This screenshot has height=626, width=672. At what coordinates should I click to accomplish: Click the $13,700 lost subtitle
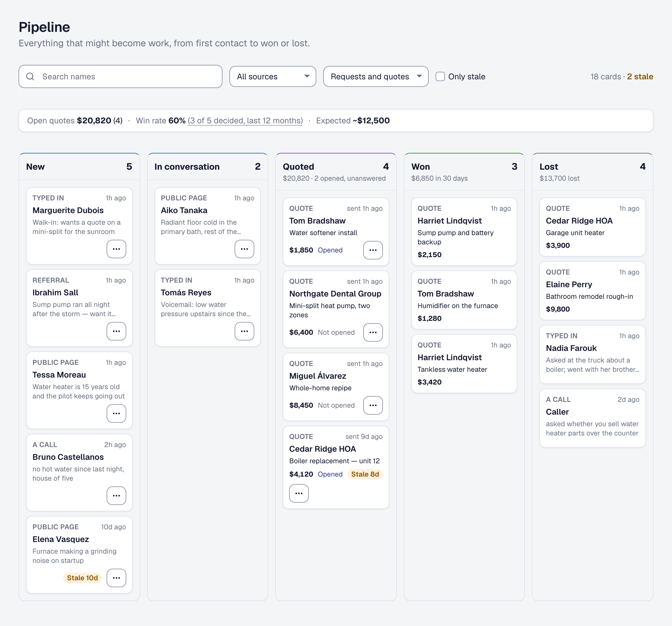(559, 178)
